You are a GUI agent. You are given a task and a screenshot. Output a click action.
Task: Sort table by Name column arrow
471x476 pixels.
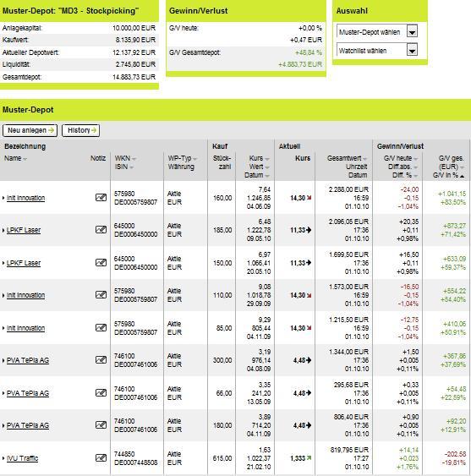point(25,159)
